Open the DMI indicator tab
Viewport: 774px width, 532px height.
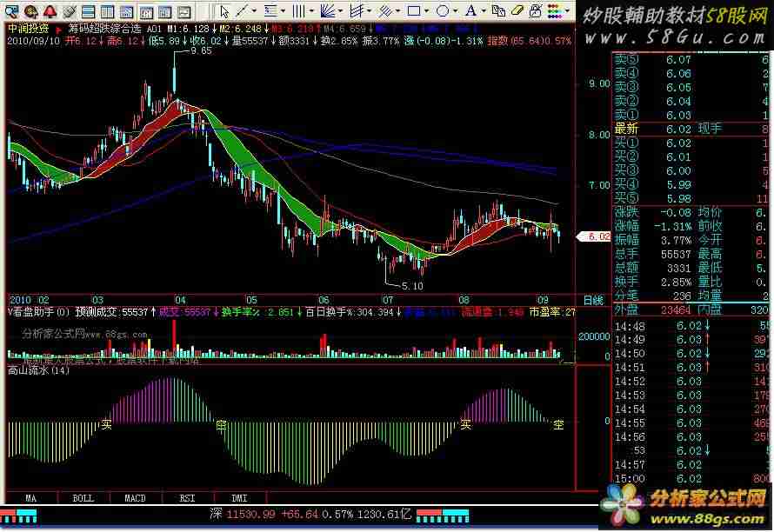click(238, 498)
